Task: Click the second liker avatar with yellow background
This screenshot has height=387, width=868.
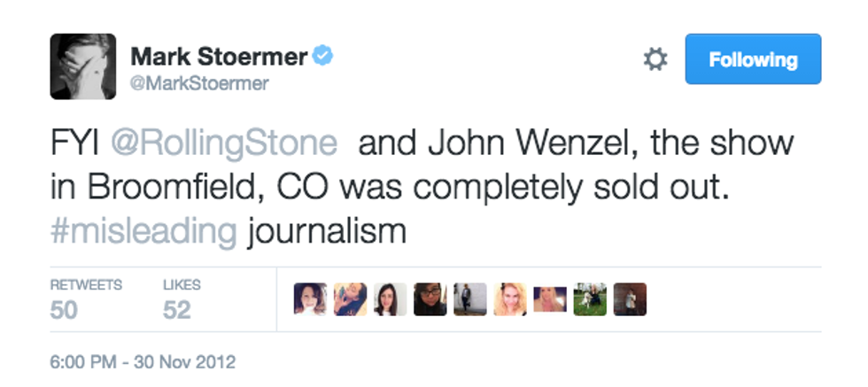Action: (350, 299)
